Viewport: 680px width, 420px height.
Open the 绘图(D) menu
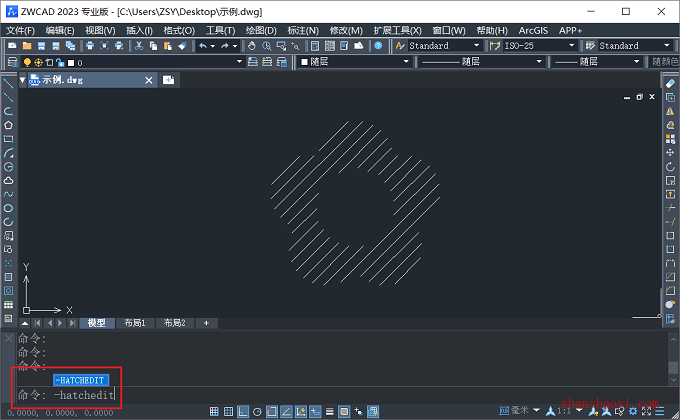(261, 30)
